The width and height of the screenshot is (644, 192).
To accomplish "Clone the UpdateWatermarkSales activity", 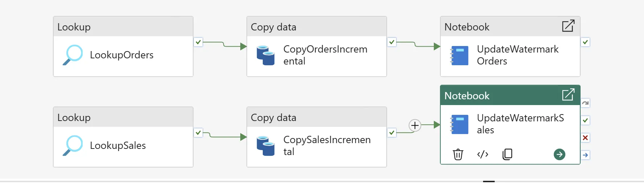I will [507, 154].
